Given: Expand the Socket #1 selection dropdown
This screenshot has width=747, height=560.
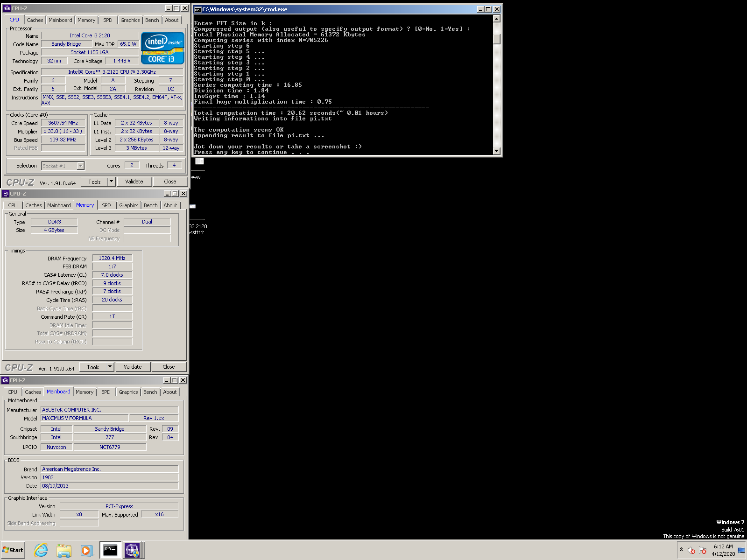Looking at the screenshot, I should point(80,166).
